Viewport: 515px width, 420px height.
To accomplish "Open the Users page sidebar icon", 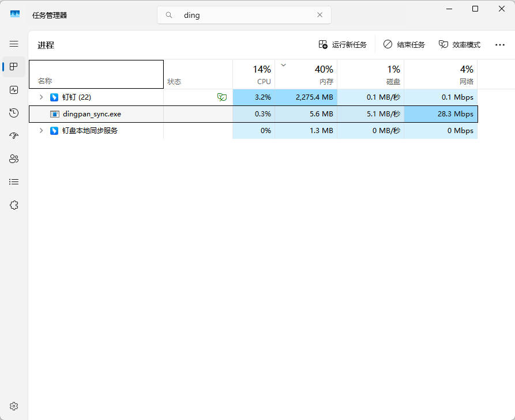I will click(14, 159).
